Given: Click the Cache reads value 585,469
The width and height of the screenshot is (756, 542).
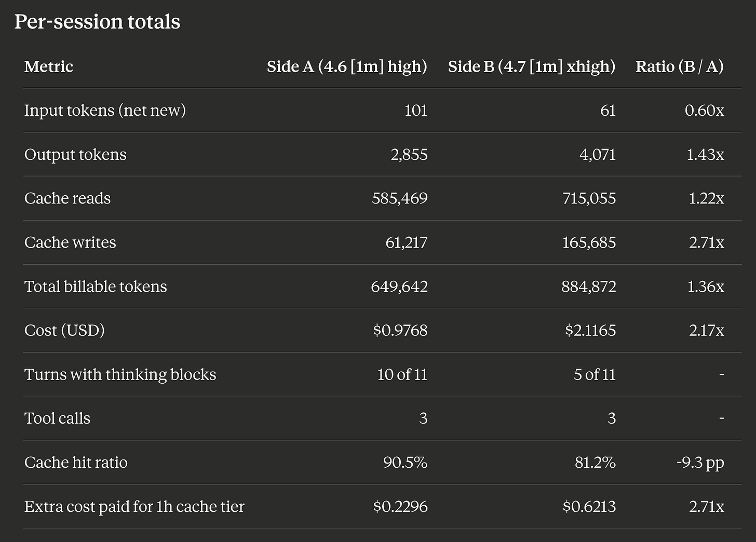Looking at the screenshot, I should [x=400, y=198].
